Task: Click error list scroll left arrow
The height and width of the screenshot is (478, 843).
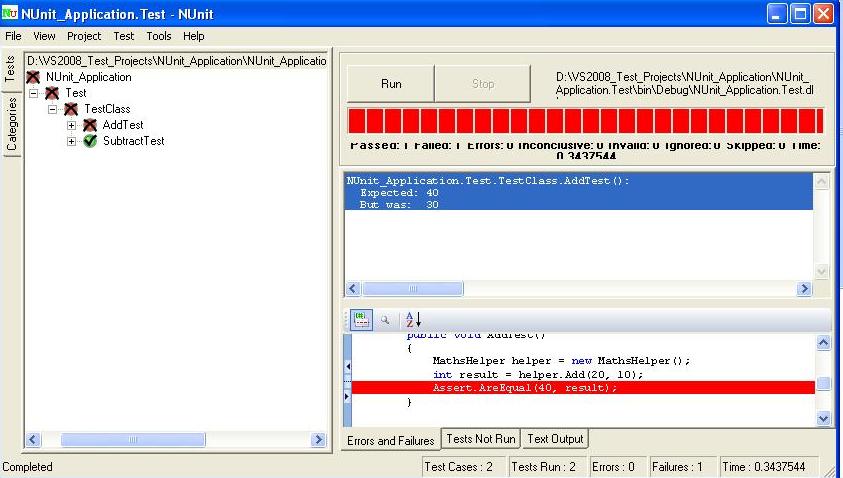Action: click(x=353, y=289)
